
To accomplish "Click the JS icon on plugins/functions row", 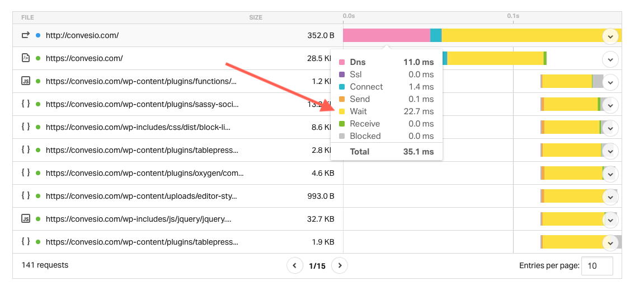I will pos(26,81).
